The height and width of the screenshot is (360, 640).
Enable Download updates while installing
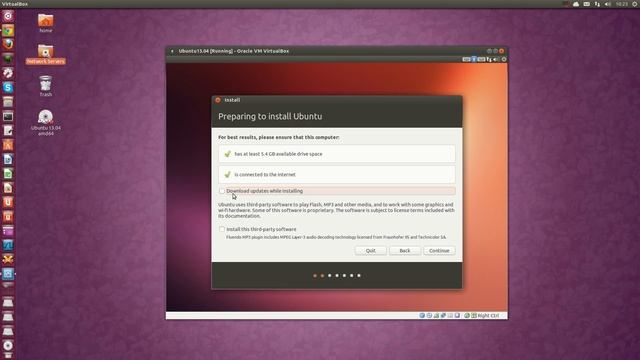[222, 191]
